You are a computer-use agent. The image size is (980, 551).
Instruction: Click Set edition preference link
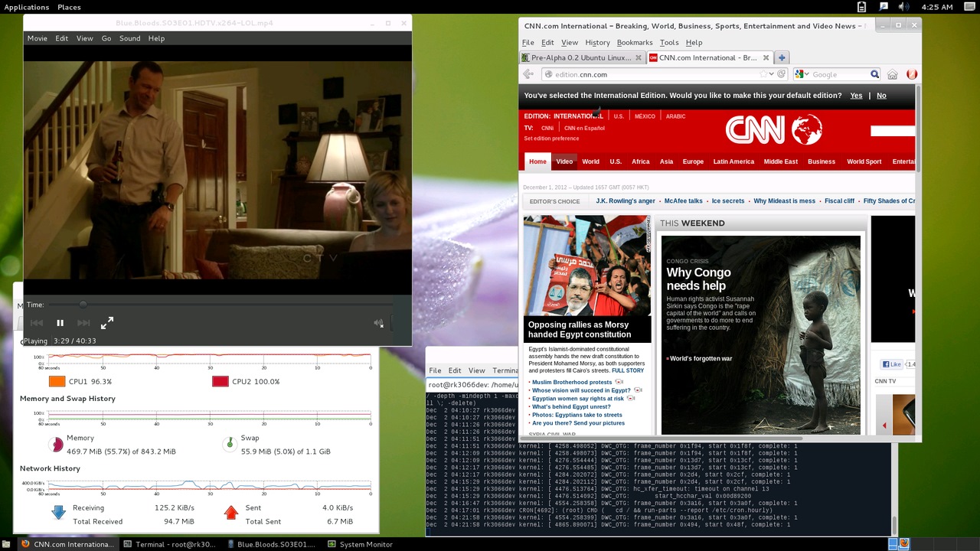click(551, 139)
